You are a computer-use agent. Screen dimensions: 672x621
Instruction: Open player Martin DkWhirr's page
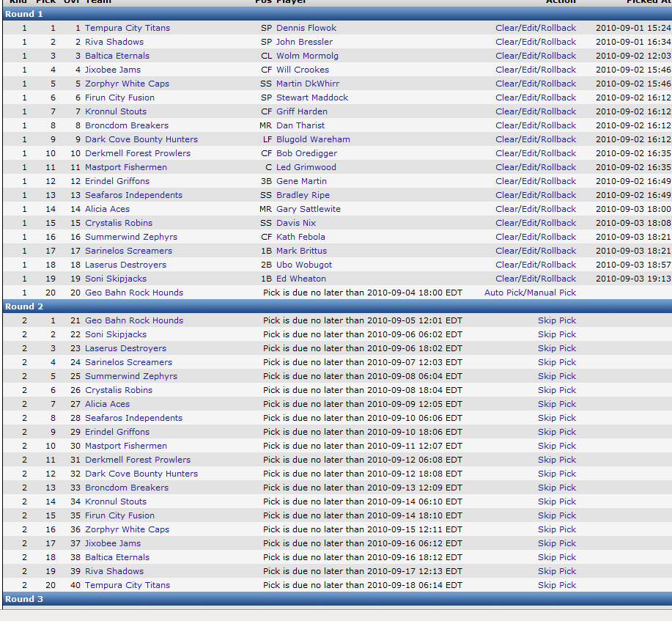point(308,84)
